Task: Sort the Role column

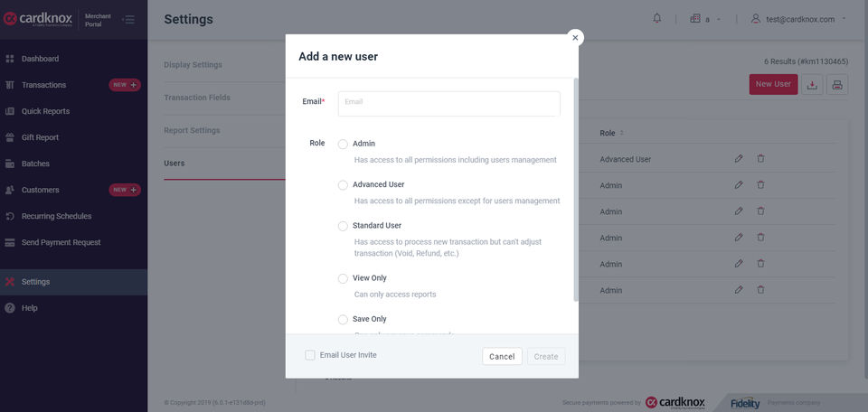Action: click(621, 134)
